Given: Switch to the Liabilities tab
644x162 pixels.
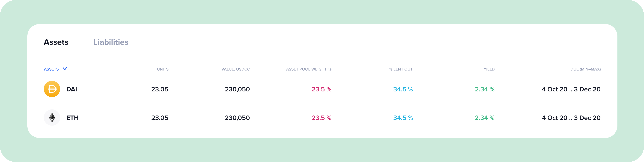Looking at the screenshot, I should (x=111, y=42).
